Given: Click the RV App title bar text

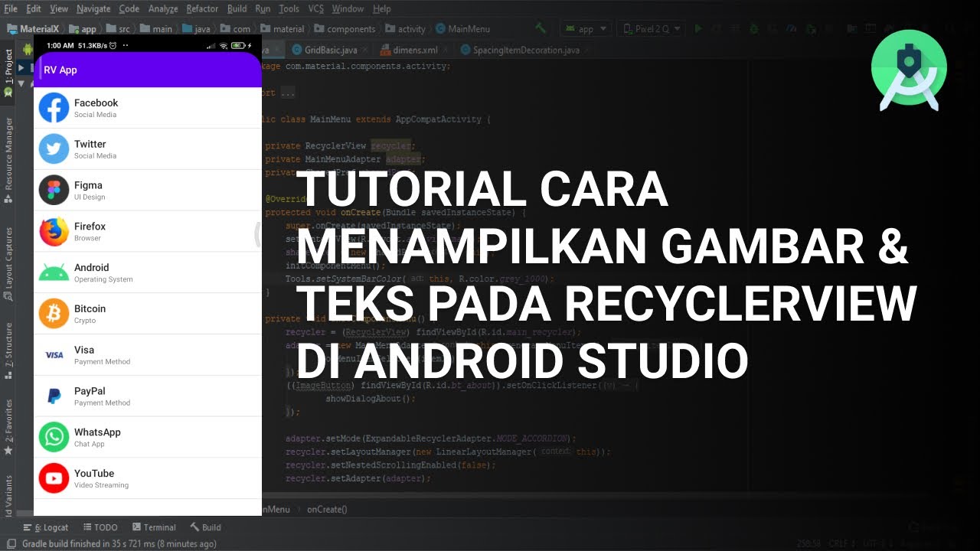Looking at the screenshot, I should point(60,70).
